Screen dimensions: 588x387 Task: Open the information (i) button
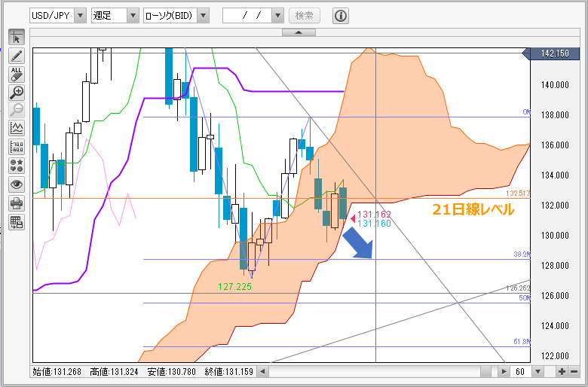tap(341, 16)
